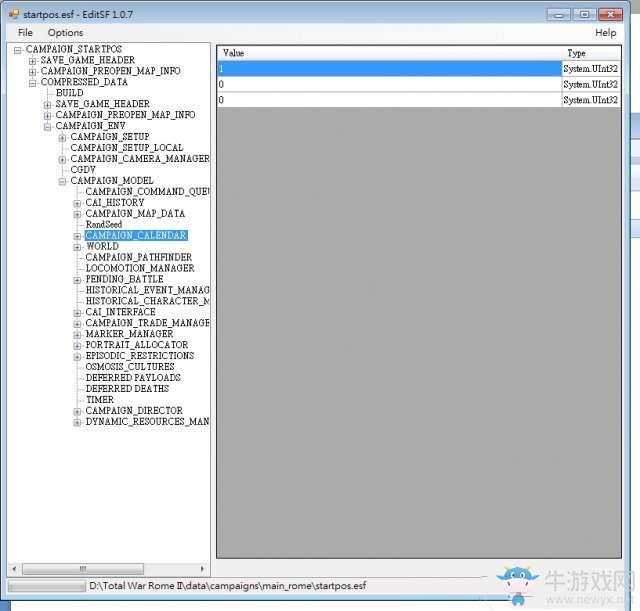The width and height of the screenshot is (640, 611).
Task: Select the HISTORICAL_CHARACTER tree item
Action: pyautogui.click(x=147, y=301)
